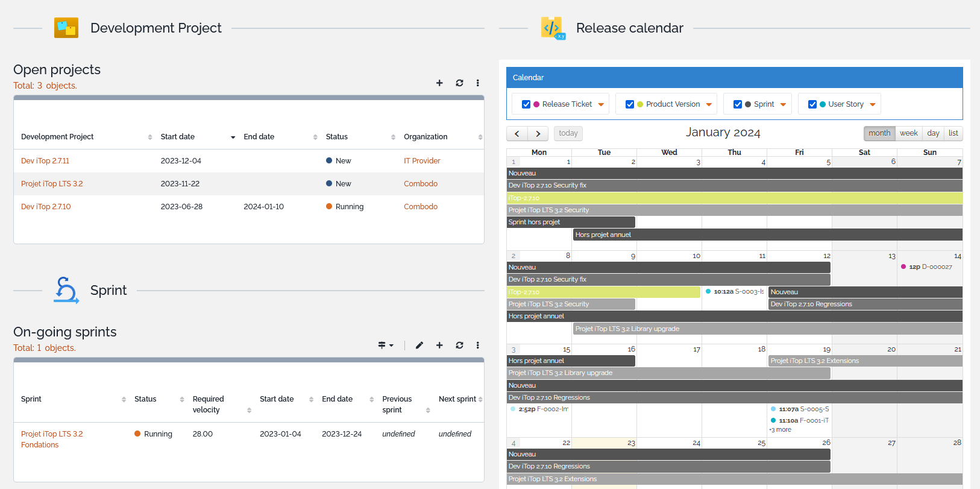Open the Sprint filter dropdown arrow
This screenshot has width=980, height=489.
(783, 104)
